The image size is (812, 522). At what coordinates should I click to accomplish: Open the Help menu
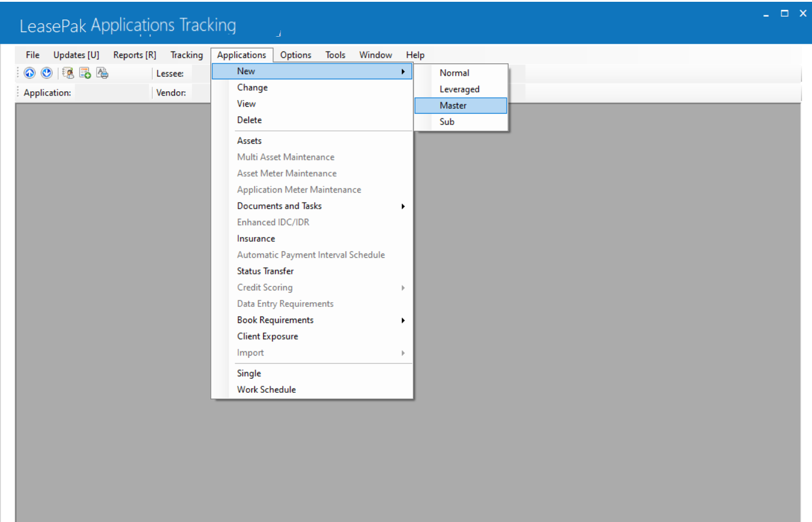(415, 55)
